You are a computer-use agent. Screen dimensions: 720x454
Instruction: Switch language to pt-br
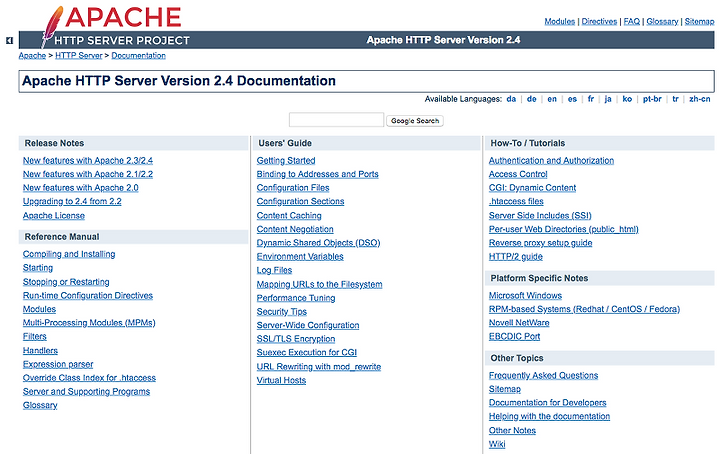pos(652,99)
